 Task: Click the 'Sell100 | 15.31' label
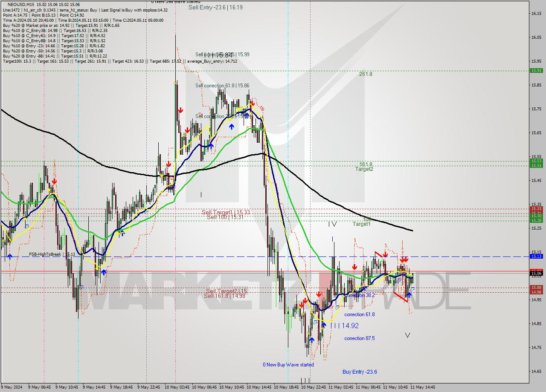225,217
